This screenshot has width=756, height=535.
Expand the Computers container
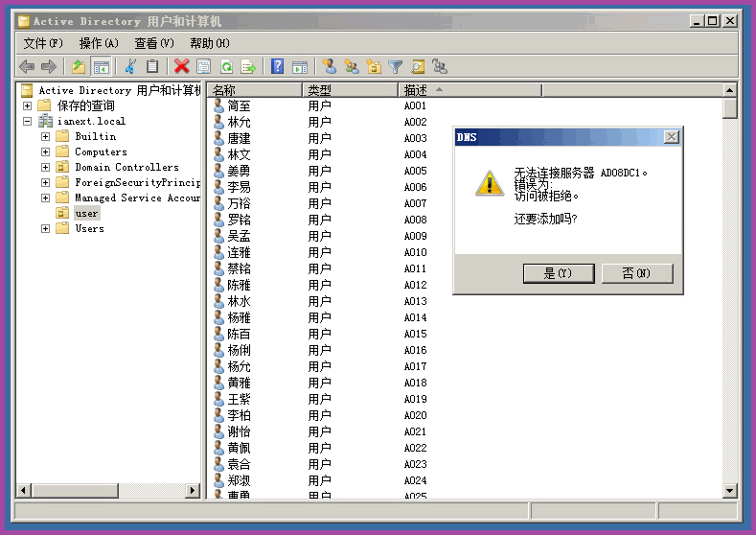45,151
